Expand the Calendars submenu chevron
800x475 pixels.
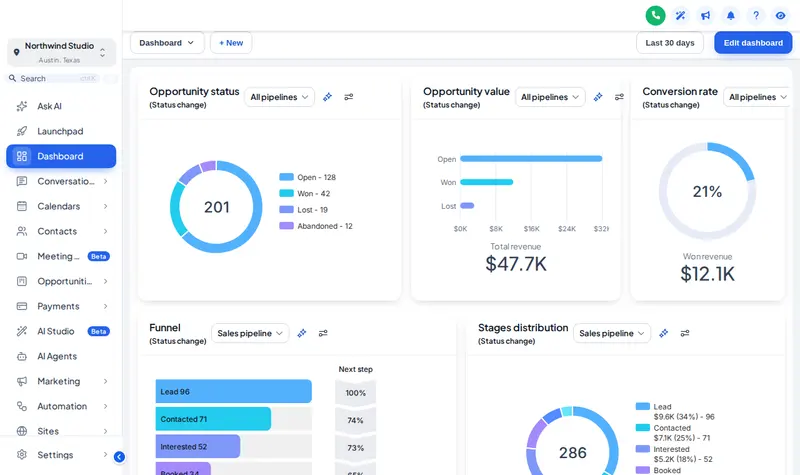tap(106, 206)
